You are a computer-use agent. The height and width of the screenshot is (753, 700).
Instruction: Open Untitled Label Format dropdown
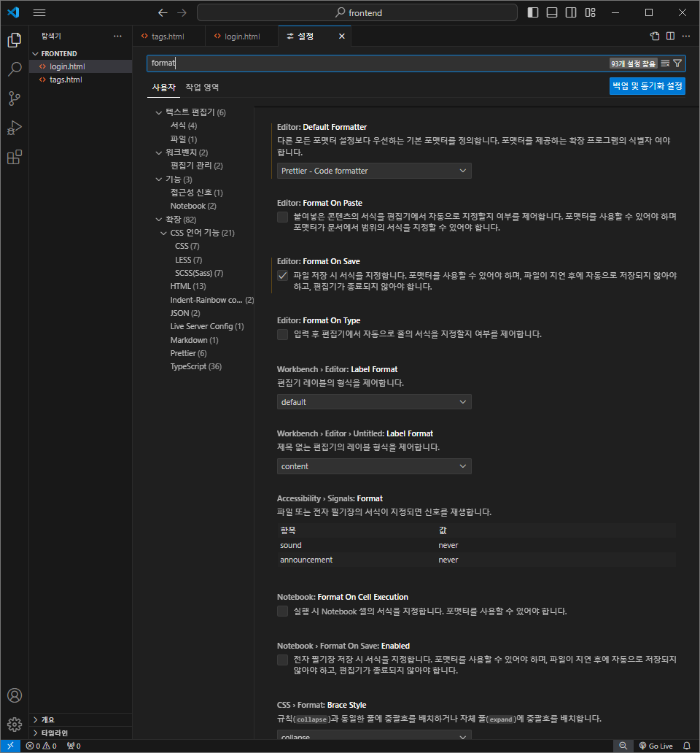374,466
